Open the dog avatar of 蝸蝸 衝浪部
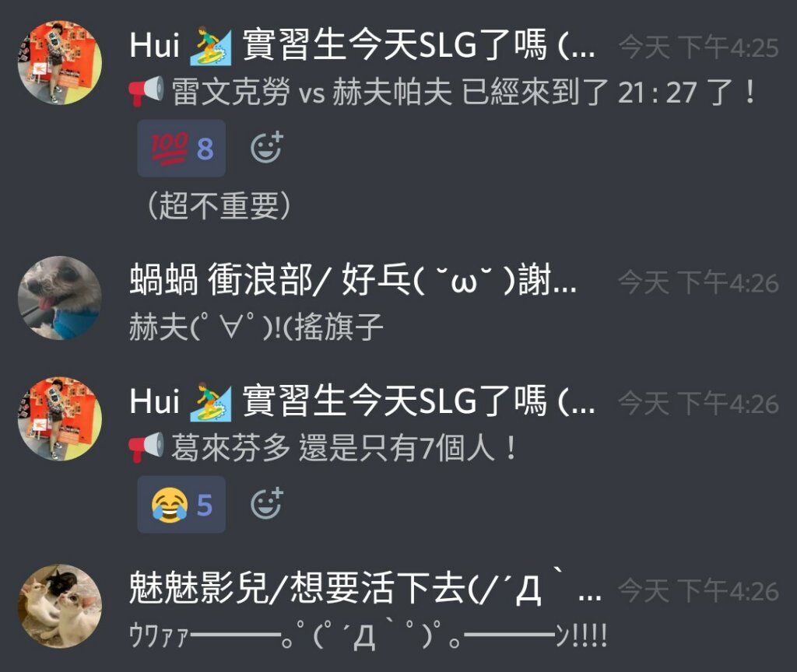The image size is (797, 672). [x=60, y=298]
